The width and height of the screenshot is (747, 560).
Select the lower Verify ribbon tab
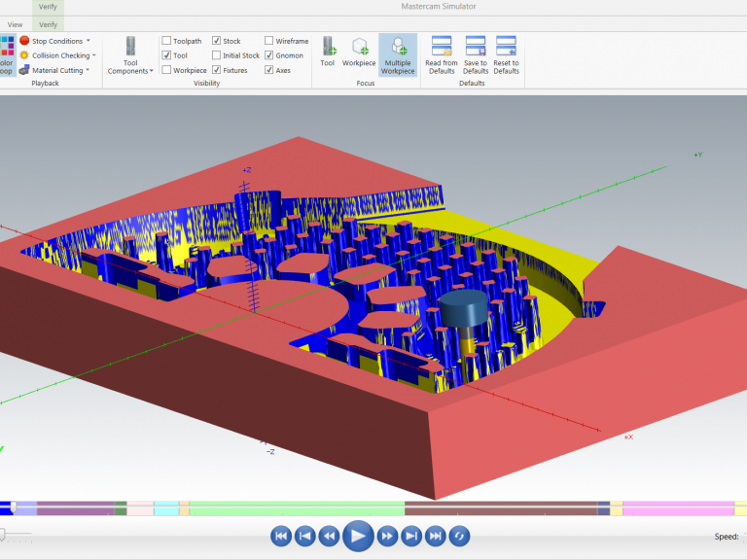(48, 24)
